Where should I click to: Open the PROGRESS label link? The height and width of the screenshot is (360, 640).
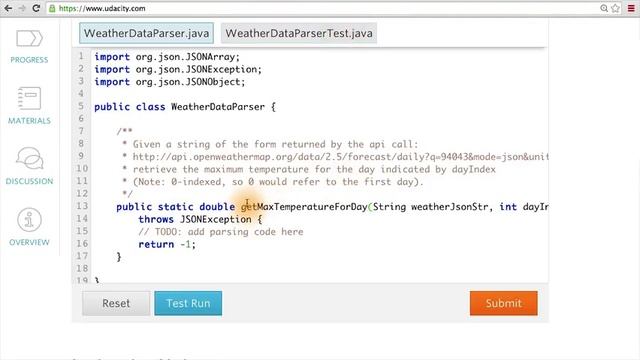29,60
